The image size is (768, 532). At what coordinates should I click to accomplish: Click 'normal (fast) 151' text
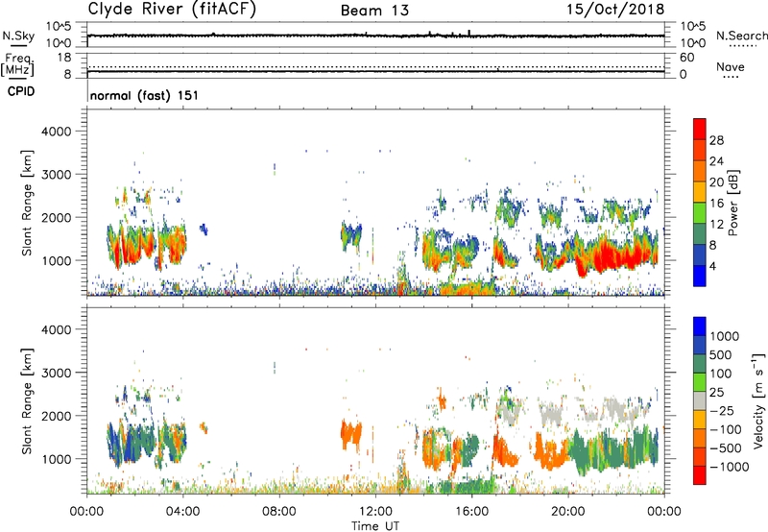145,95
